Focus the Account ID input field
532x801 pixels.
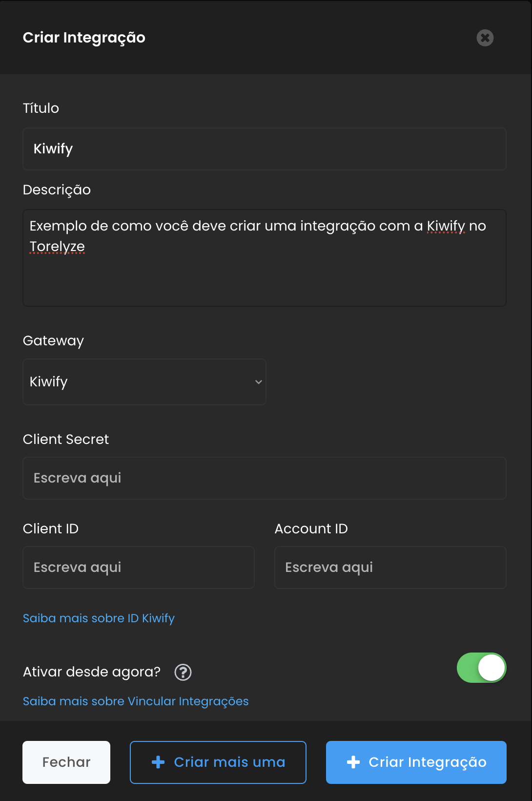pos(390,568)
